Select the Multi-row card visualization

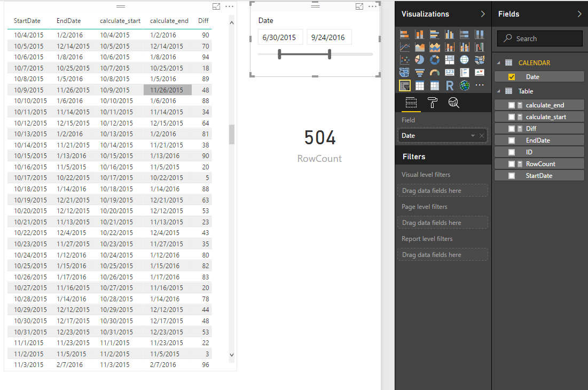[x=464, y=72]
